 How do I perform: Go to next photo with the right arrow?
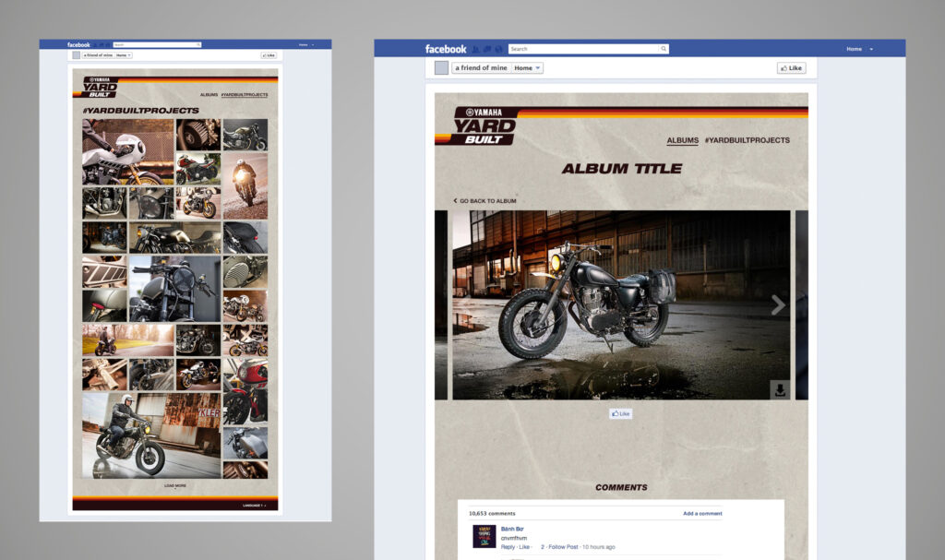pos(777,305)
